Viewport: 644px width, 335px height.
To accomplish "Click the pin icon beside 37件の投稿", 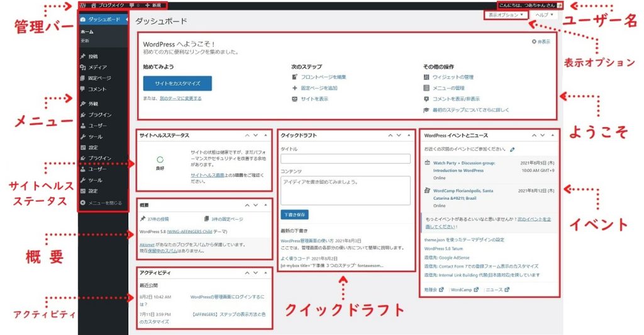I will pos(143,219).
